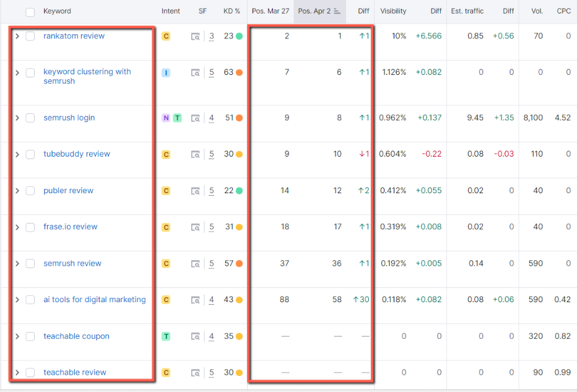Image resolution: width=577 pixels, height=392 pixels.
Task: Expand the frase.io review row
Action: [x=17, y=227]
